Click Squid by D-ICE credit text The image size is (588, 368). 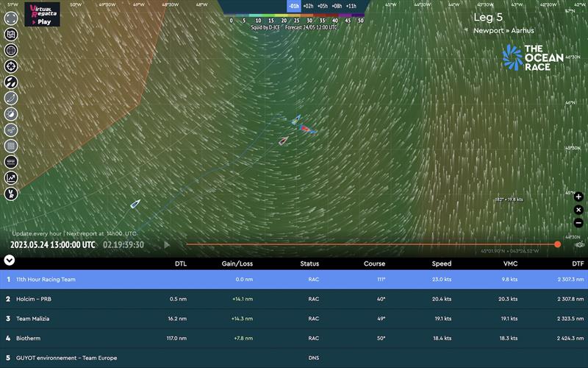[x=265, y=27]
